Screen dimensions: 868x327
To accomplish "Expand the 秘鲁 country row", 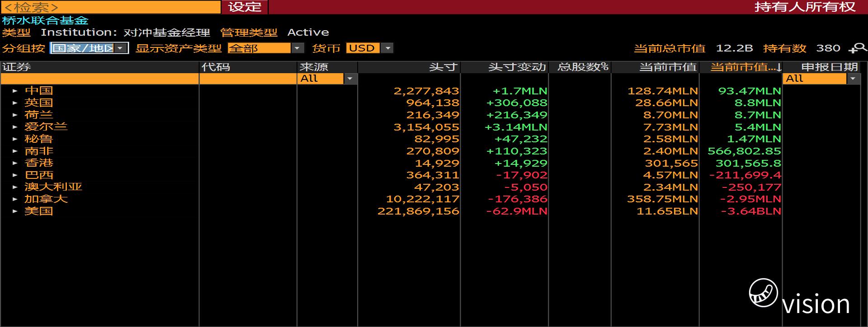I will [15, 139].
